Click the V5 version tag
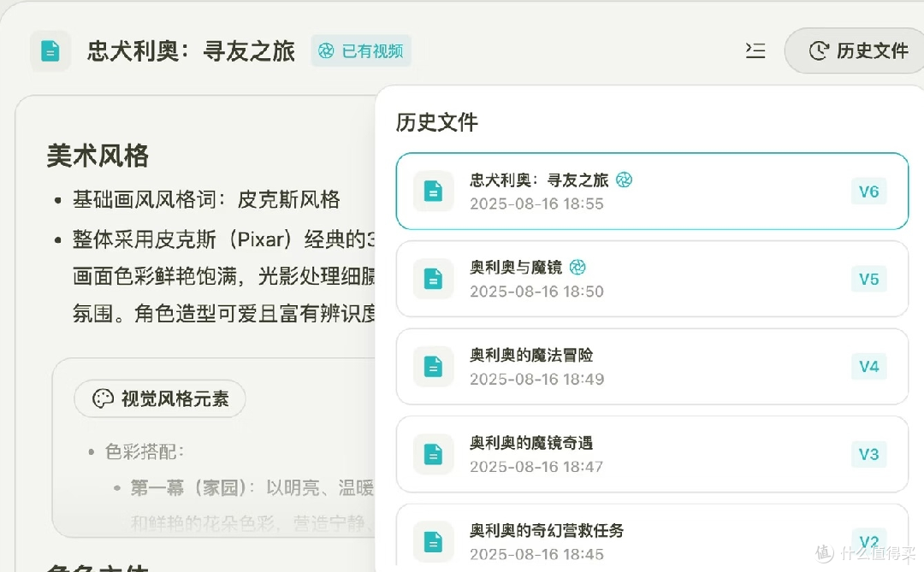The height and width of the screenshot is (572, 924). tap(868, 279)
